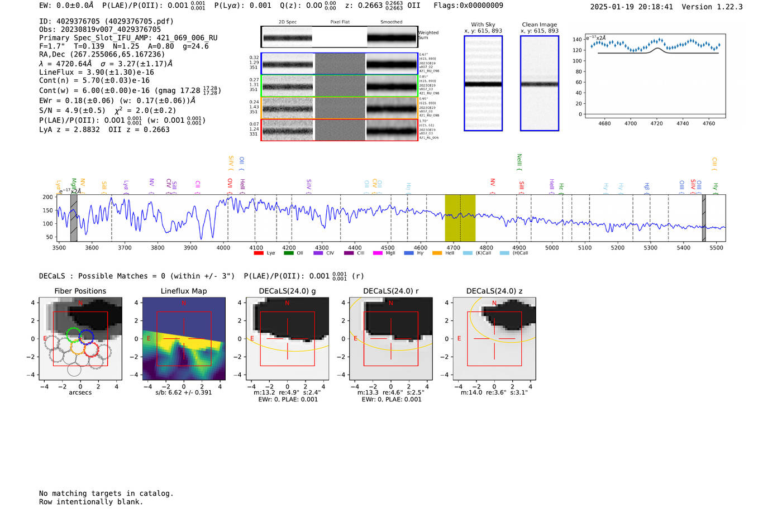Click the red Lyα legend swatch
782x532 pixels.
[x=259, y=253]
